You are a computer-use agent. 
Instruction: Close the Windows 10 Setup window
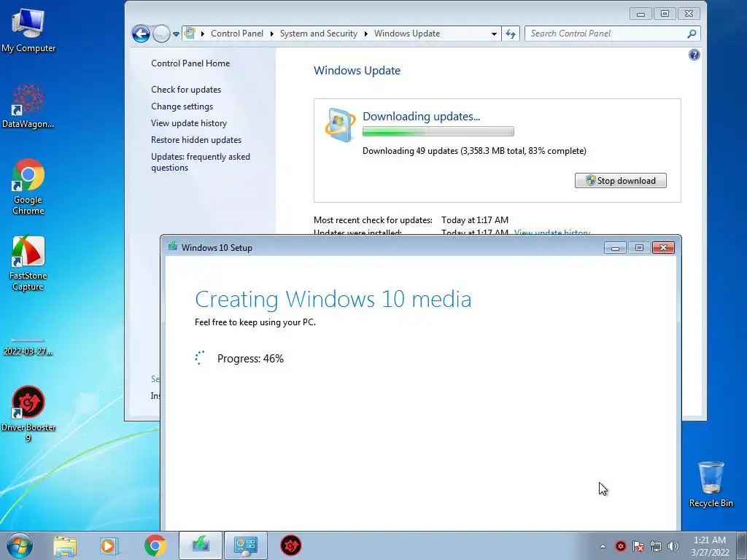[x=663, y=248]
